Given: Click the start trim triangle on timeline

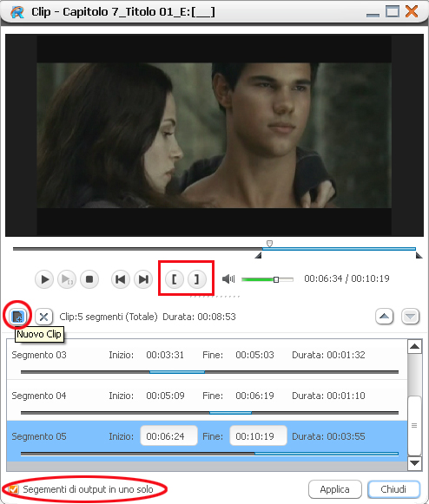Looking at the screenshot, I should pyautogui.click(x=258, y=256).
